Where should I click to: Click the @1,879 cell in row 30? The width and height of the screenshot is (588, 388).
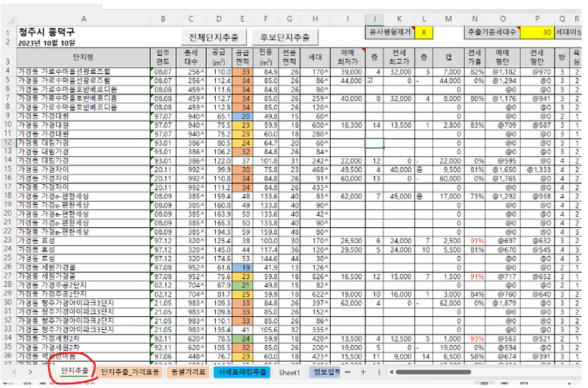point(503,303)
